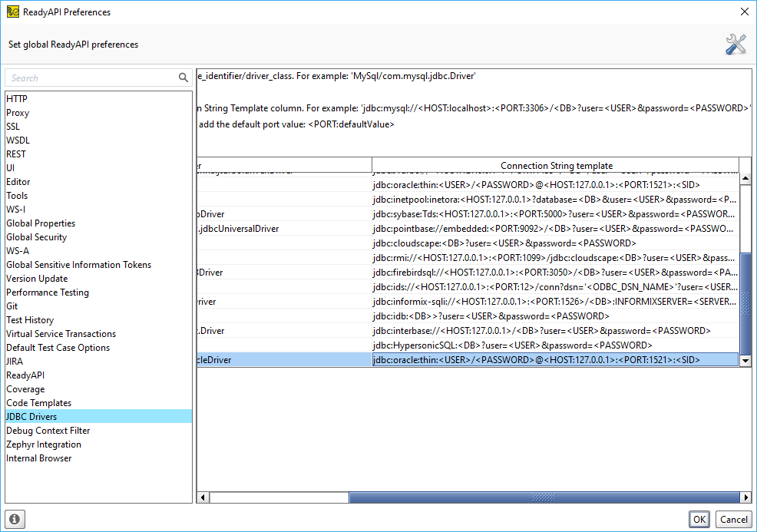The width and height of the screenshot is (757, 532).
Task: Select Version Update category
Action: [98, 279]
